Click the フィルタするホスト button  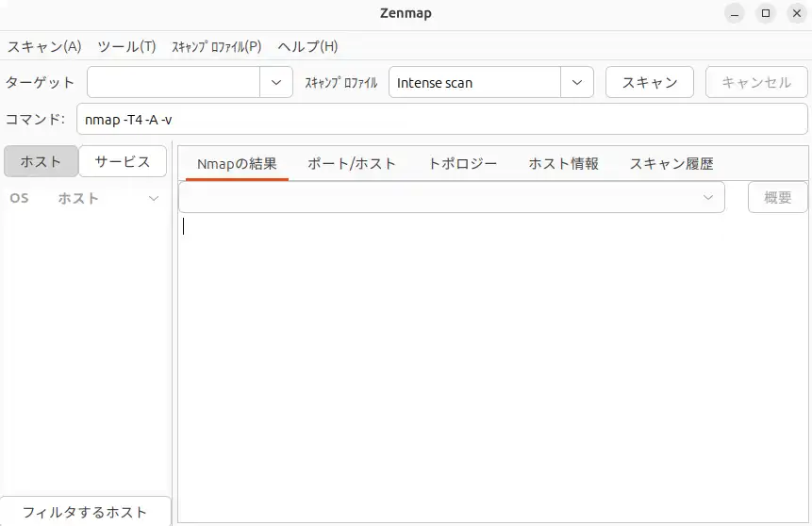point(86,512)
